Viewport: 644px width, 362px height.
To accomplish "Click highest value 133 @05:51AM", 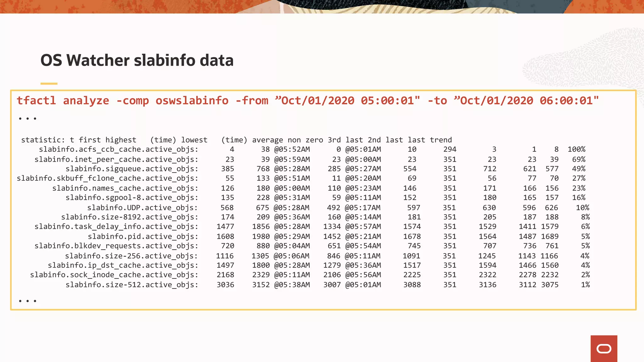I will coord(283,178).
